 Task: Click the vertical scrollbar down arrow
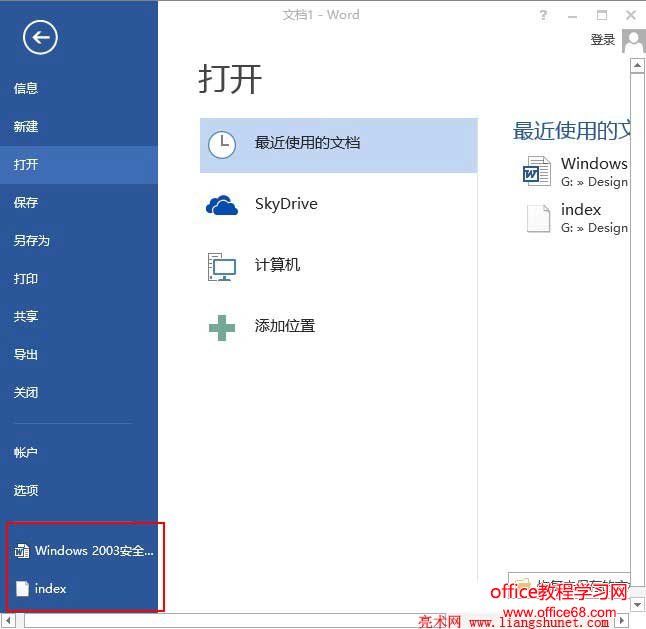pos(637,605)
